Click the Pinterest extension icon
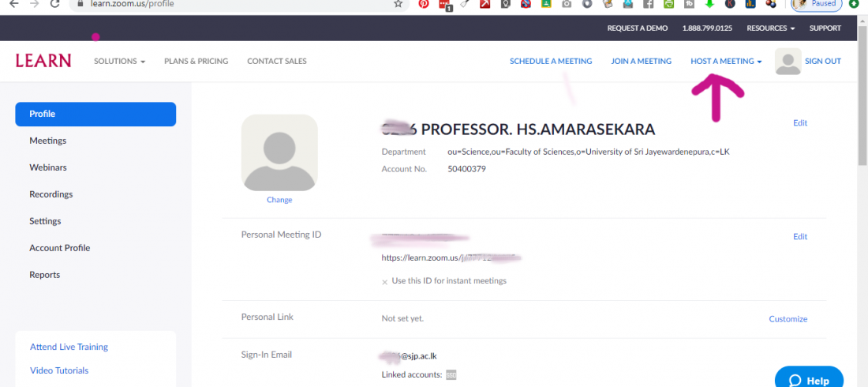This screenshot has height=387, width=868. click(424, 3)
